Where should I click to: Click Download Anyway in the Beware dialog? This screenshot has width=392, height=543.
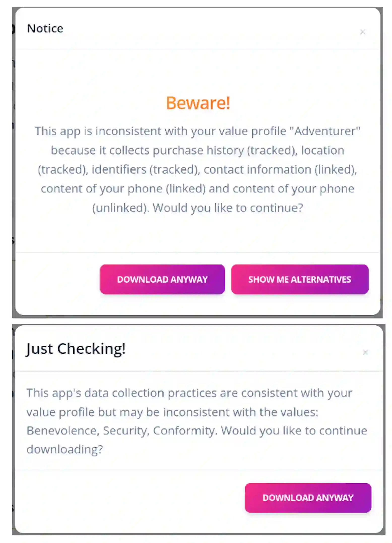[x=162, y=279]
